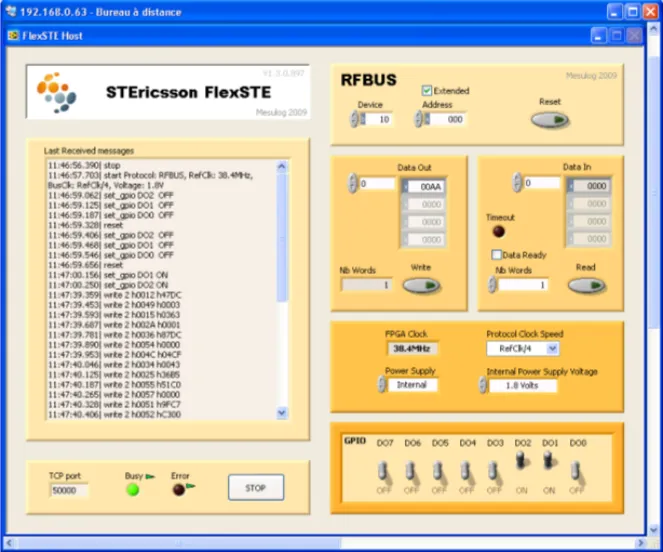Image resolution: width=663 pixels, height=552 pixels.
Task: Flip the DO5 GPIO switch
Action: click(x=439, y=471)
